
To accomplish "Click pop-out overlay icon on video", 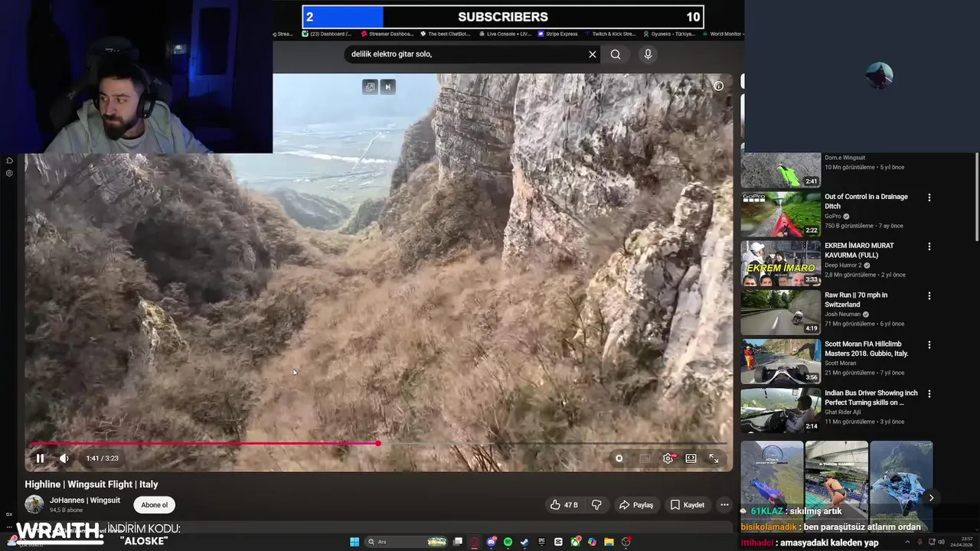I will click(371, 86).
